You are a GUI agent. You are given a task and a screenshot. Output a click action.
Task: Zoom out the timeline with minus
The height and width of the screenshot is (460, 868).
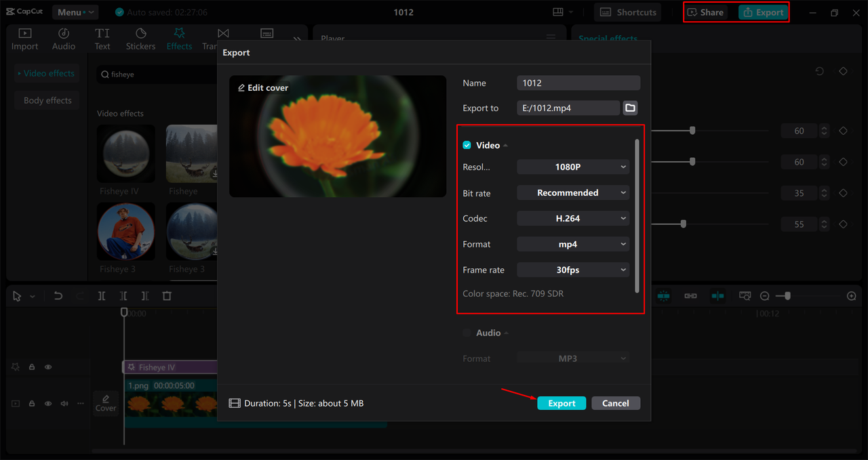click(764, 296)
